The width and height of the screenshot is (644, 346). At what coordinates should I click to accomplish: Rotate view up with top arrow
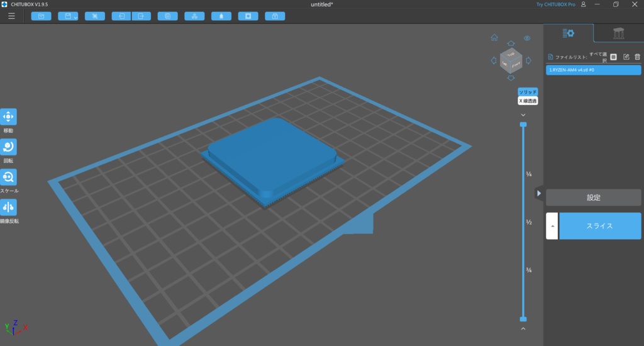[x=511, y=43]
